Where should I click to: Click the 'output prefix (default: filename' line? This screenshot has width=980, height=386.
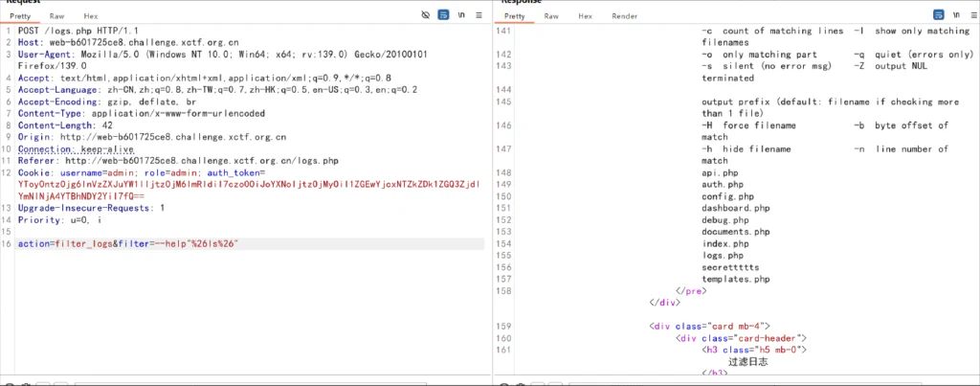830,102
